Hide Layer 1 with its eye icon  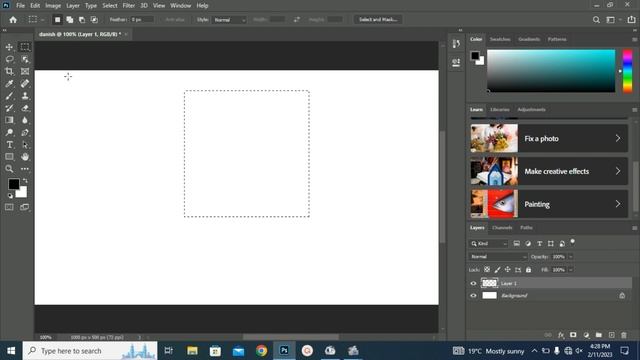[473, 283]
